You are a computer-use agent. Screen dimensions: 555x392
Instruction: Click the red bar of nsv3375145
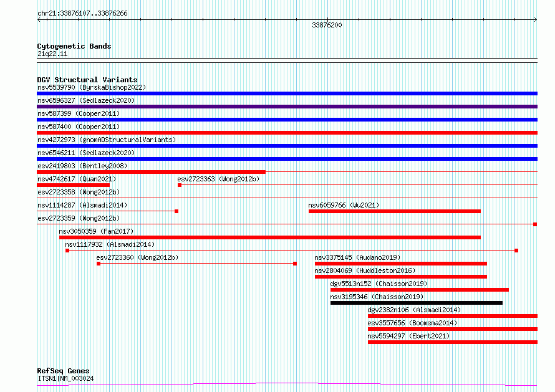click(x=401, y=264)
